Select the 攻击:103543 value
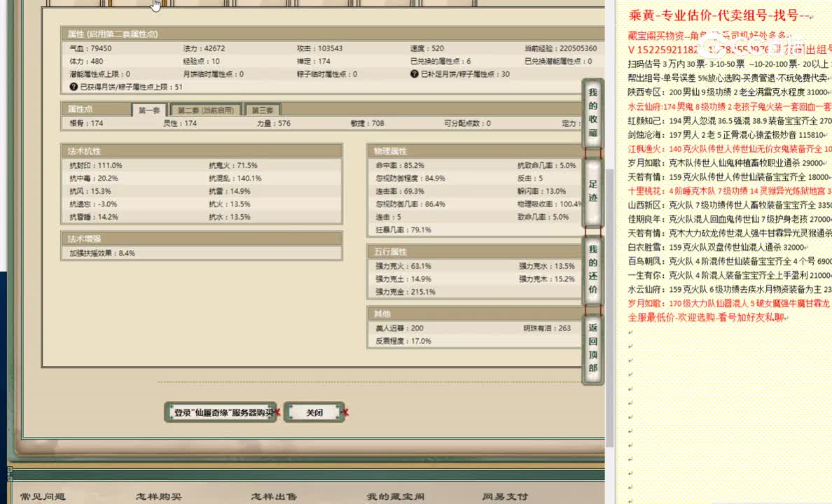The width and height of the screenshot is (832, 504). tap(319, 48)
